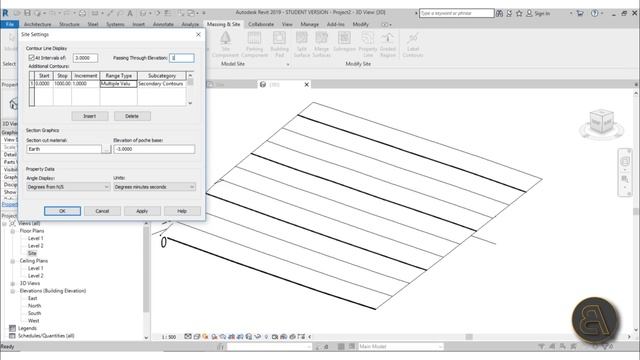Click the Revit application logo
Screen dimensions: 640x360
(5, 13)
